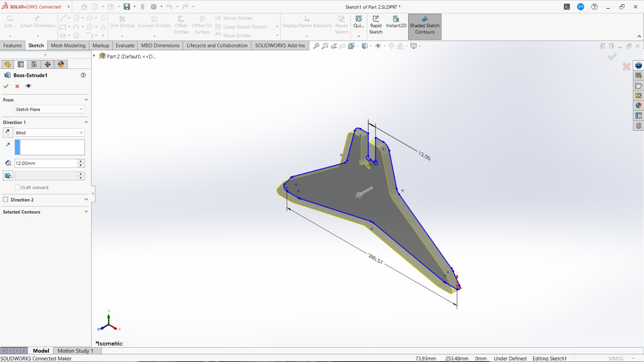Open the ConfigurationManager tab icon
This screenshot has height=362, width=644.
point(34,64)
